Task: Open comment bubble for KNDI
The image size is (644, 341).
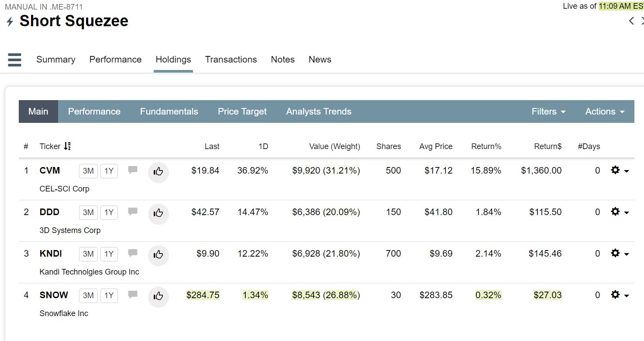Action: pyautogui.click(x=133, y=253)
